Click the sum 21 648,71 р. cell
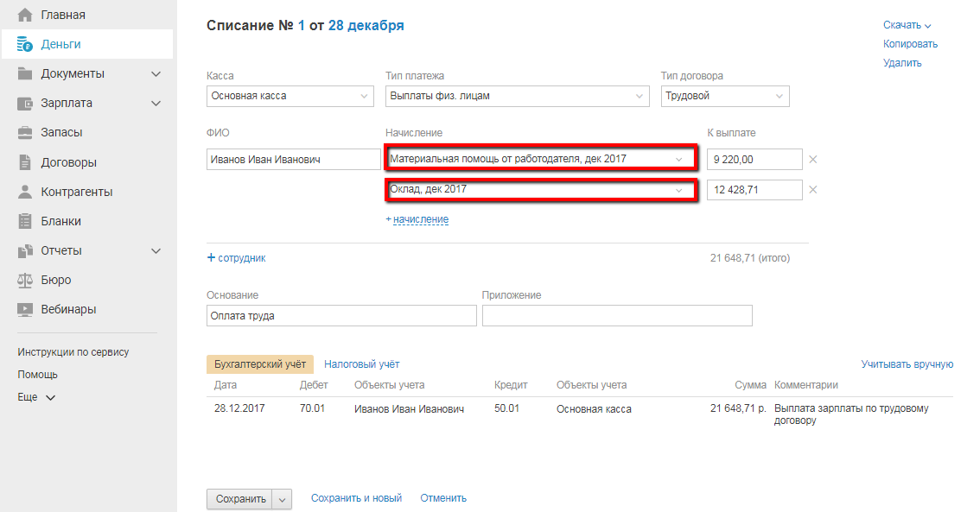Screen dimensions: 980x512 tap(738, 408)
